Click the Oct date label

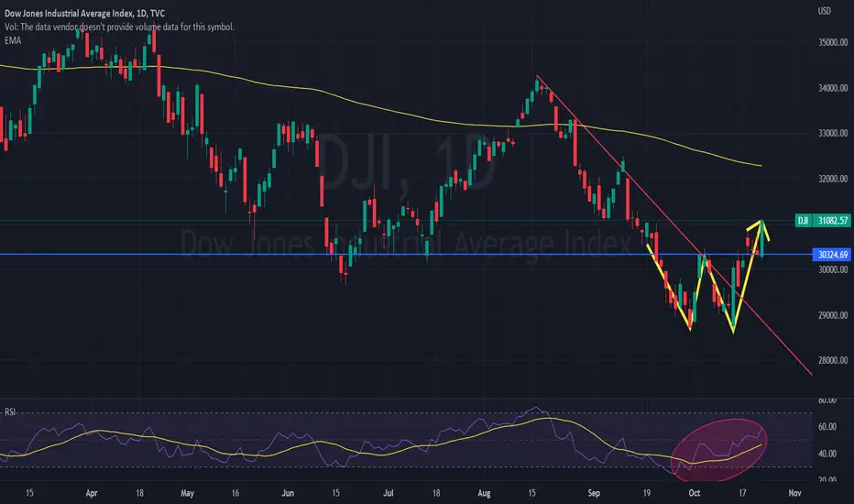(694, 493)
